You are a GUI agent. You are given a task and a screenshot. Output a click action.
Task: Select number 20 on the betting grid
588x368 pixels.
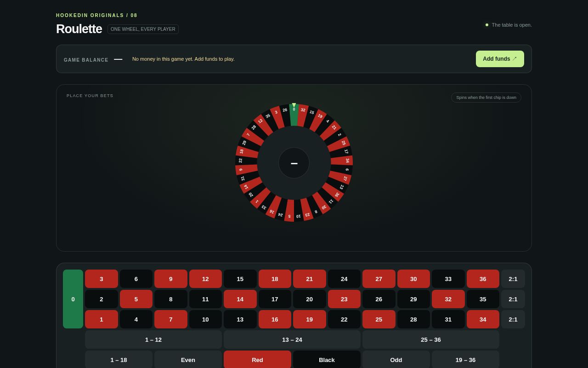tap(310, 299)
